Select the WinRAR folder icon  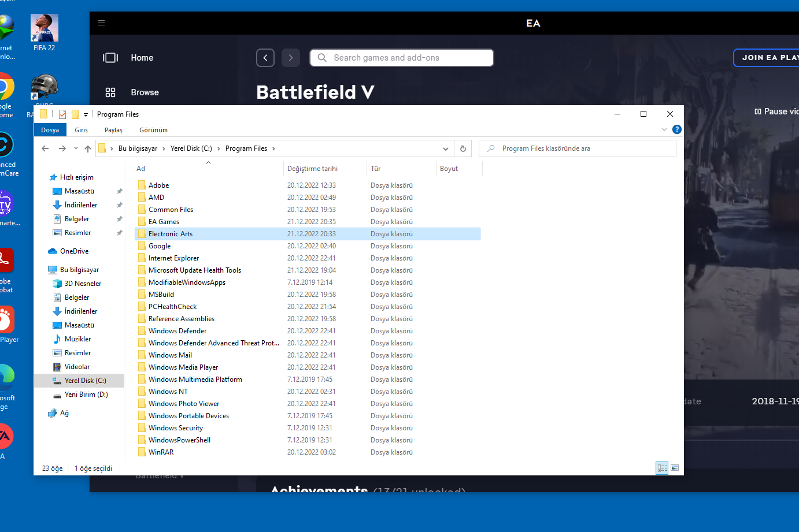tap(142, 452)
